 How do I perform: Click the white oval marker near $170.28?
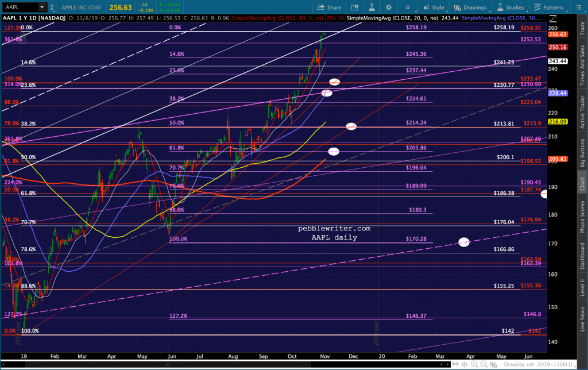click(464, 242)
